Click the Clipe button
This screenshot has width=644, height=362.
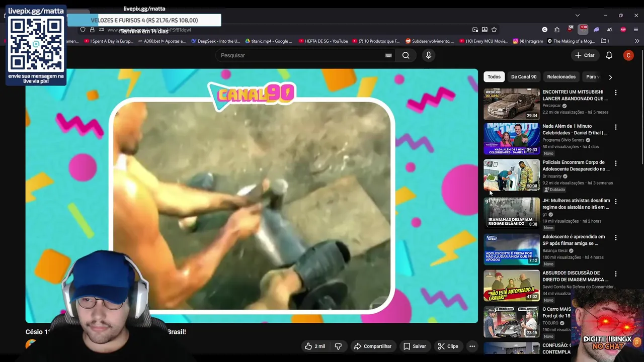tap(448, 346)
